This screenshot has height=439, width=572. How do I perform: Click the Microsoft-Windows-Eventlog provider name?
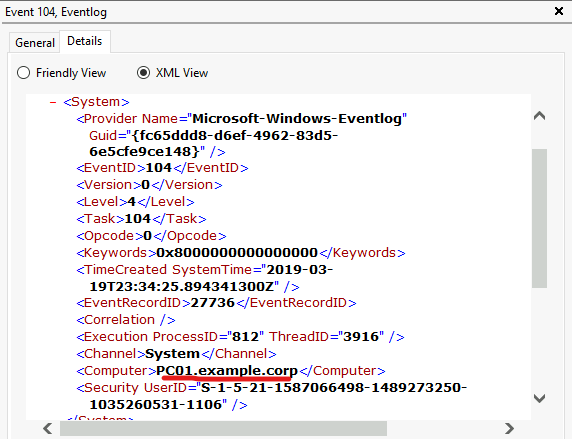click(297, 119)
